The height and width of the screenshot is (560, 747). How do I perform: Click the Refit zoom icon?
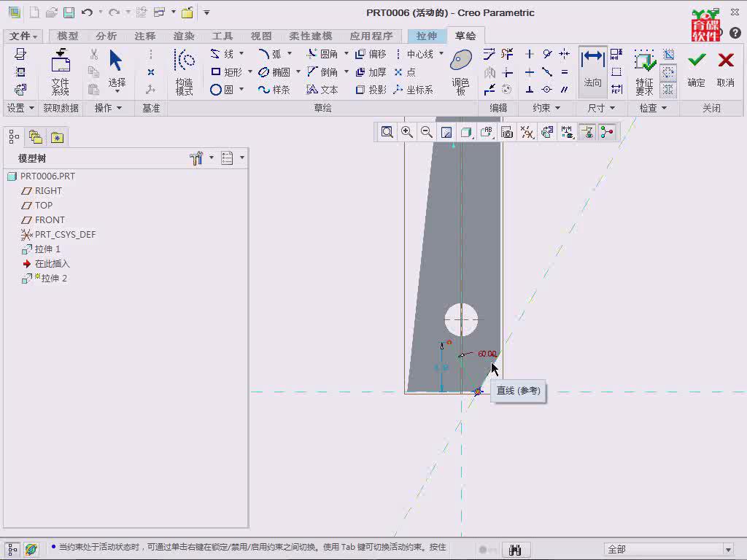[387, 132]
